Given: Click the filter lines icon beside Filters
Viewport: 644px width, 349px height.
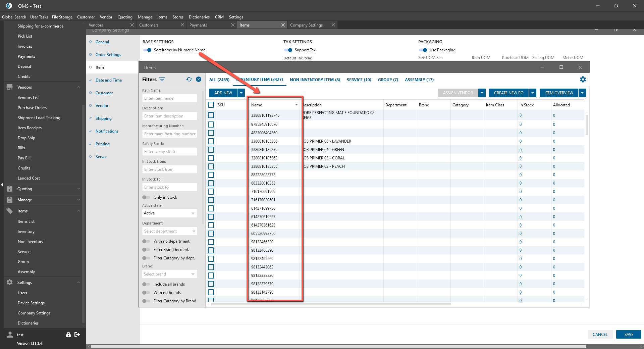Looking at the screenshot, I should (162, 80).
